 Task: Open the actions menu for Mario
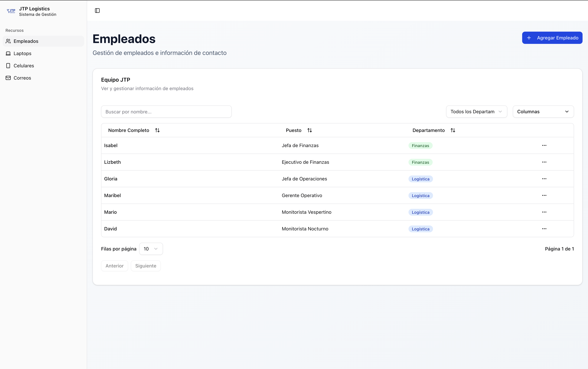point(544,212)
